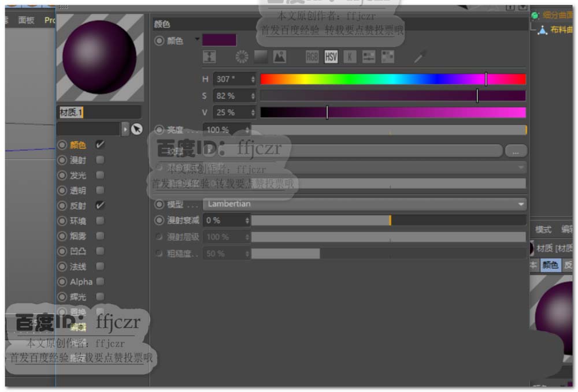578x392 pixels.
Task: Switch to spectrum gradient mode
Action: [x=261, y=57]
